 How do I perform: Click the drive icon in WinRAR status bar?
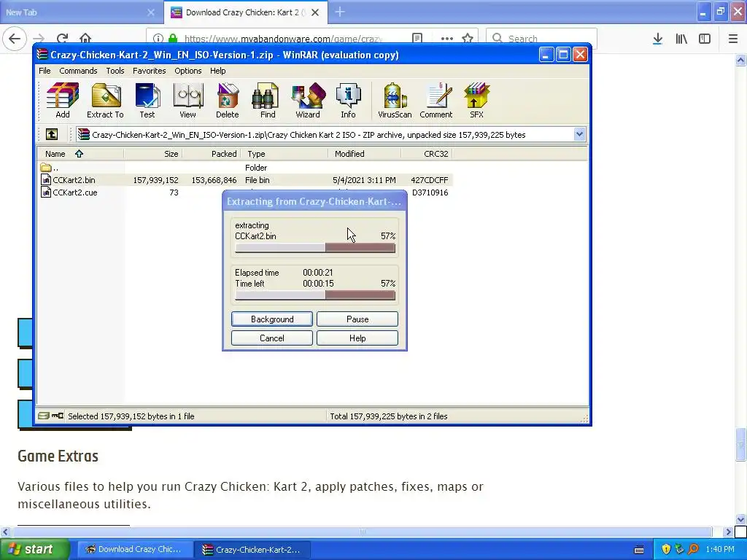tap(43, 416)
